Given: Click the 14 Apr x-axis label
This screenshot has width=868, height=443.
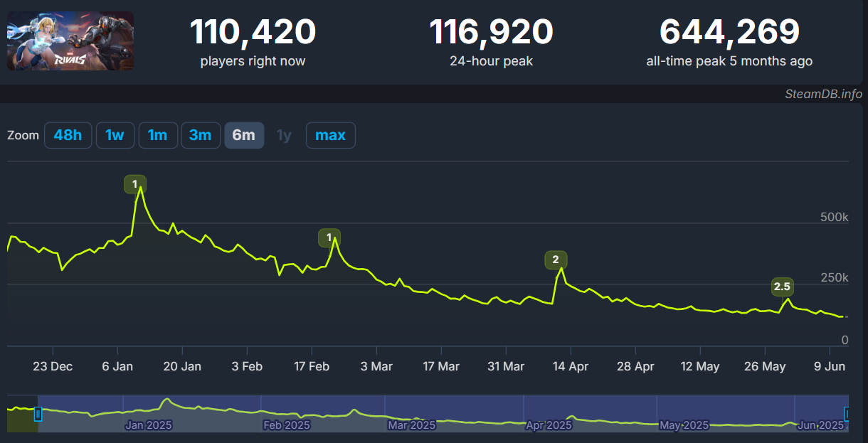Looking at the screenshot, I should (571, 367).
